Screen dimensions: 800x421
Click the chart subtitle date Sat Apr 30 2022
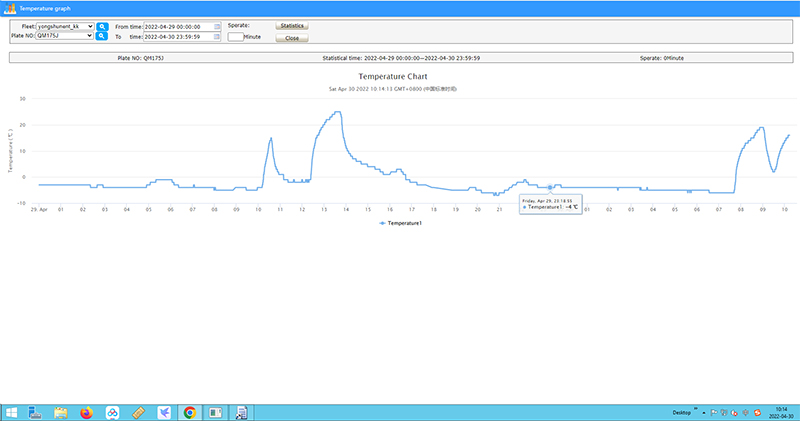coord(393,89)
